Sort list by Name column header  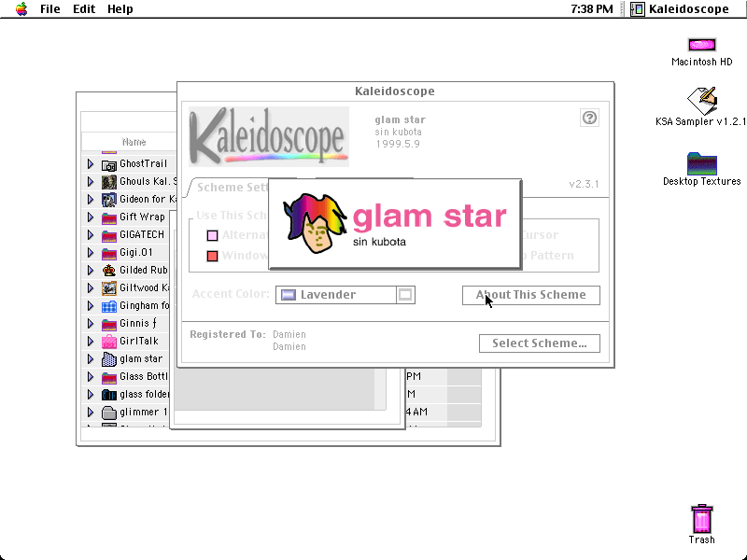[x=134, y=142]
